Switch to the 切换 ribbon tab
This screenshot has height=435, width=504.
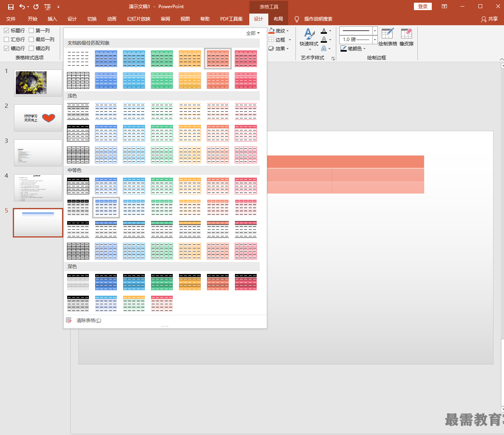(x=92, y=19)
